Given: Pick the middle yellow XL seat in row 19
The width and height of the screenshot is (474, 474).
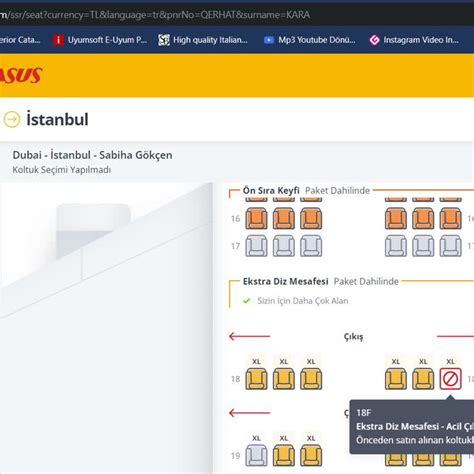Looking at the screenshot, I should click(284, 455).
